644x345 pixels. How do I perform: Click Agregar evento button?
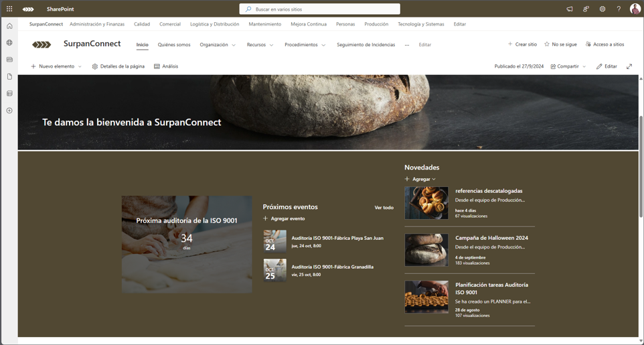pos(284,218)
